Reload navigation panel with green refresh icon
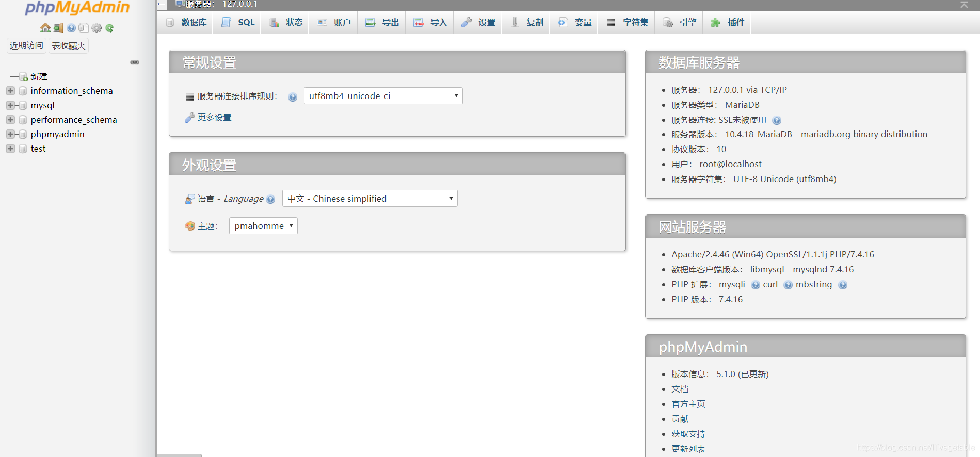The width and height of the screenshot is (980, 457). [109, 28]
